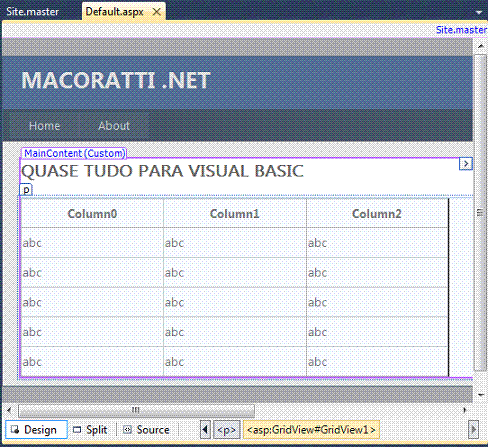Image resolution: width=488 pixels, height=447 pixels.
Task: Click tag navigator right arrow
Action: 473,430
